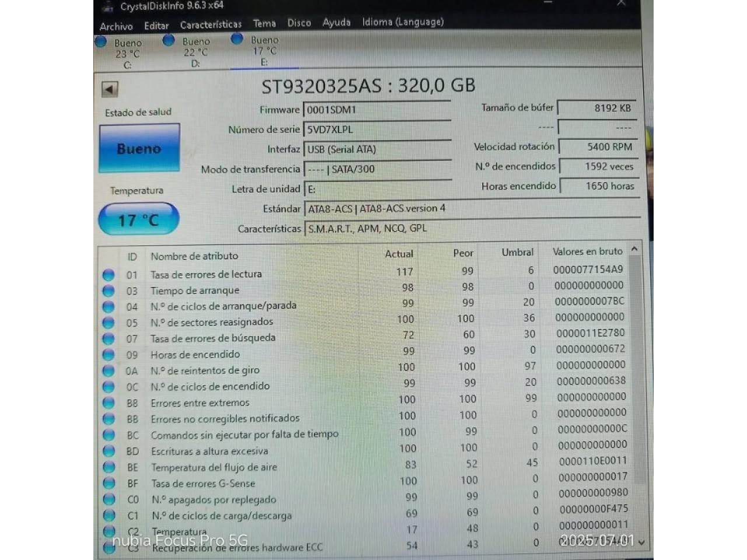Click status icon for Tasa de errores de lectura
Screen dimensions: 747x560
[109, 275]
